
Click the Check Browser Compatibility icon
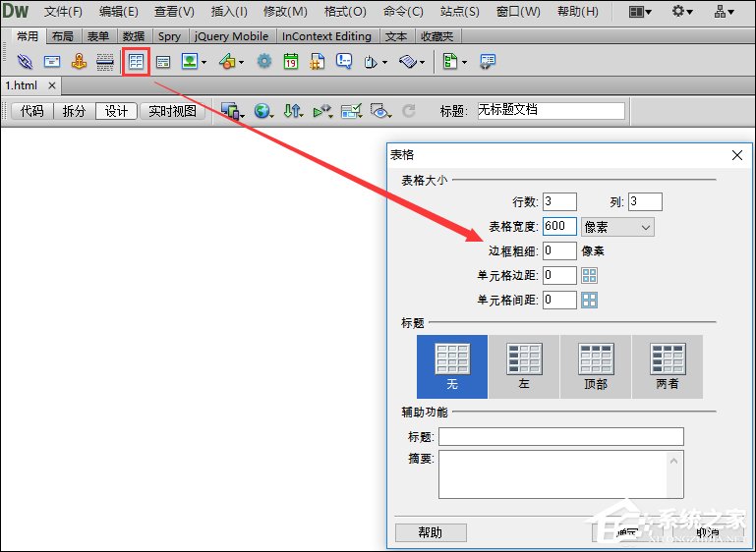[x=351, y=111]
